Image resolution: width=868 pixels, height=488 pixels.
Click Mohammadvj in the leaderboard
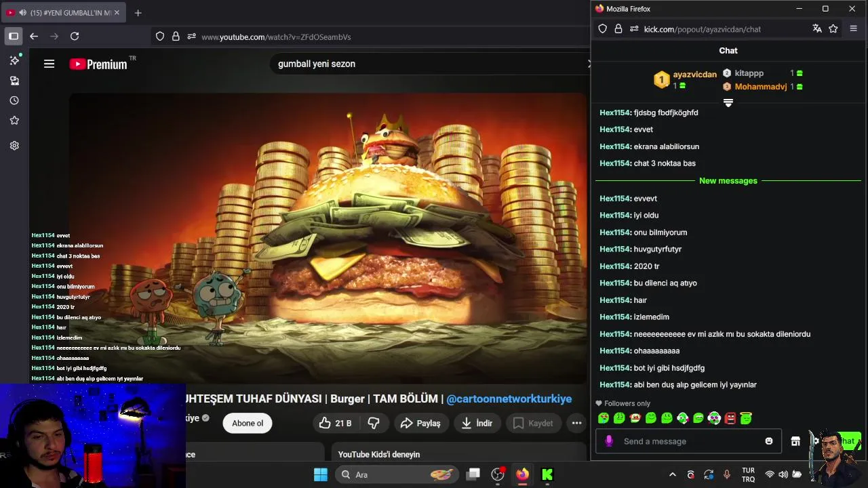point(761,87)
